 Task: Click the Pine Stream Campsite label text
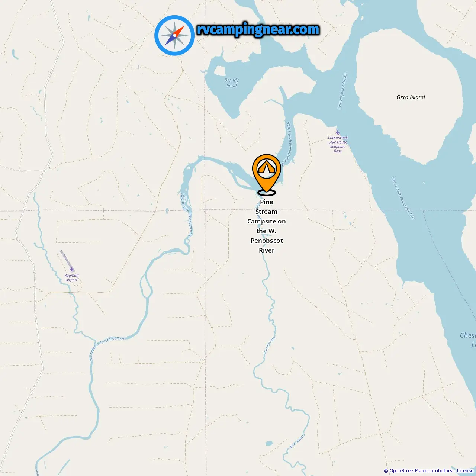coord(267,226)
